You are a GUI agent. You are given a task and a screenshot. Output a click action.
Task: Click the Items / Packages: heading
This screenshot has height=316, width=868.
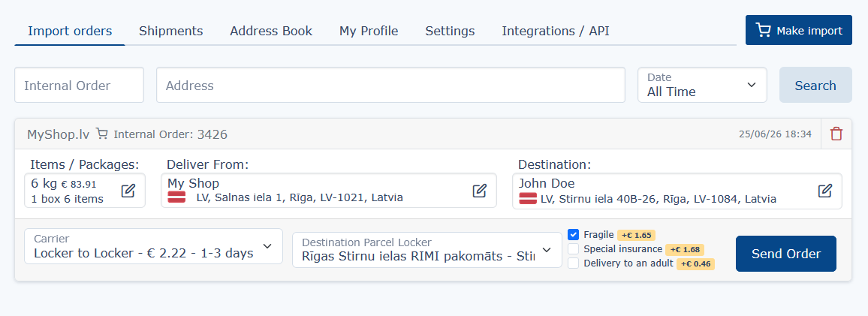[x=84, y=164]
